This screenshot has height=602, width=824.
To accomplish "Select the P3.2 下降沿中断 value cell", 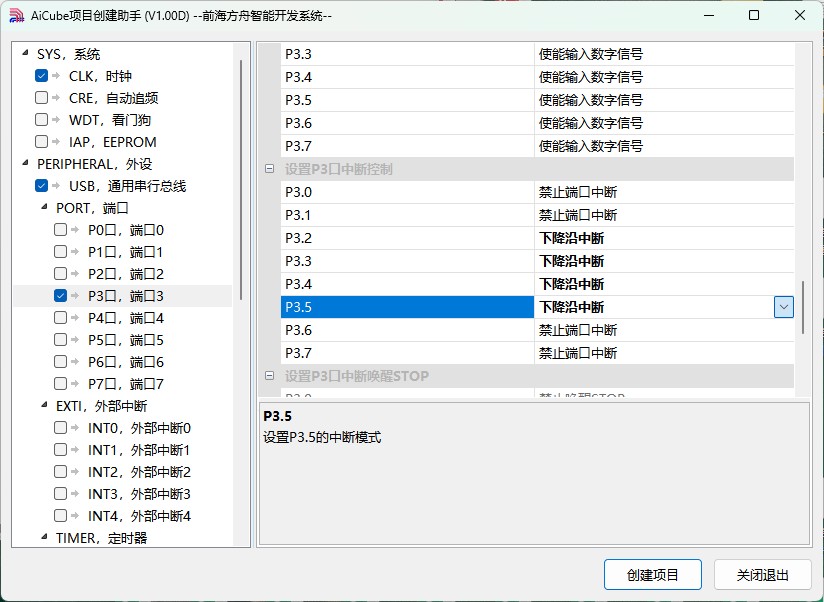I will (x=664, y=238).
